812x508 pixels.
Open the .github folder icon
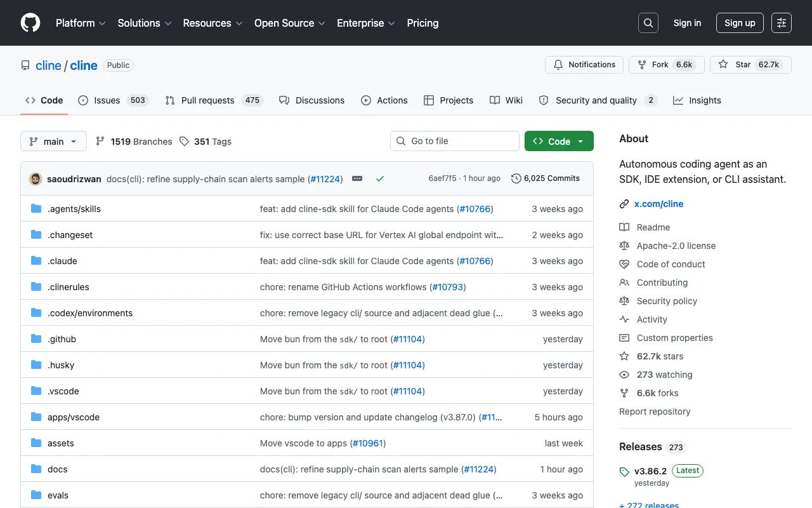[x=36, y=339]
